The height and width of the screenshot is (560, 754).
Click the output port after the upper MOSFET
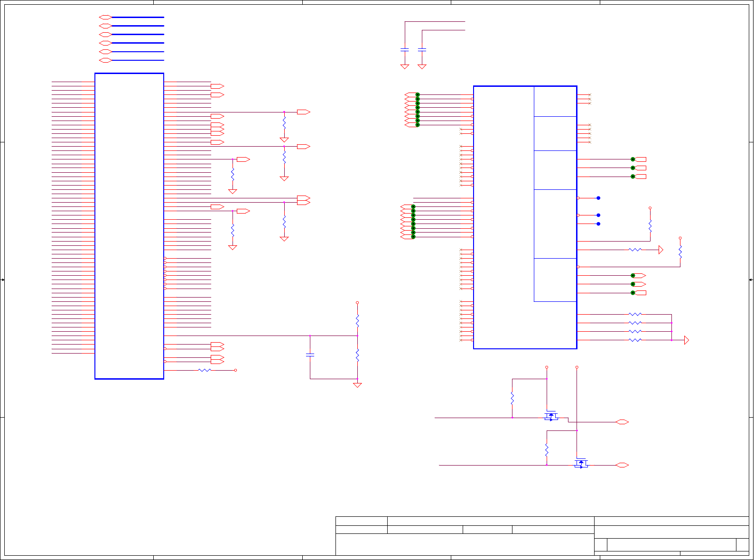(622, 422)
